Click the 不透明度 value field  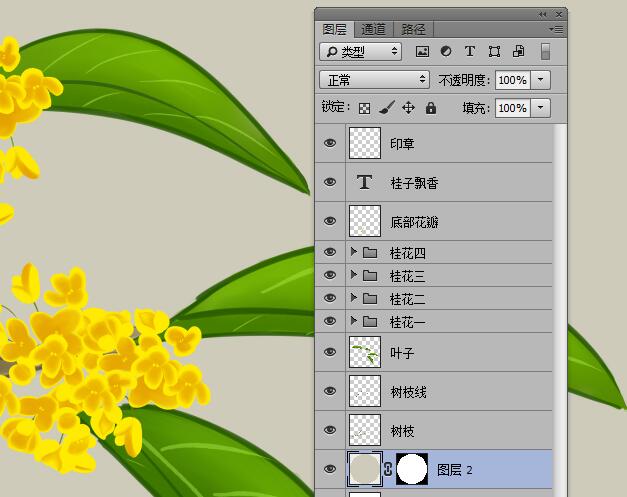coord(513,80)
